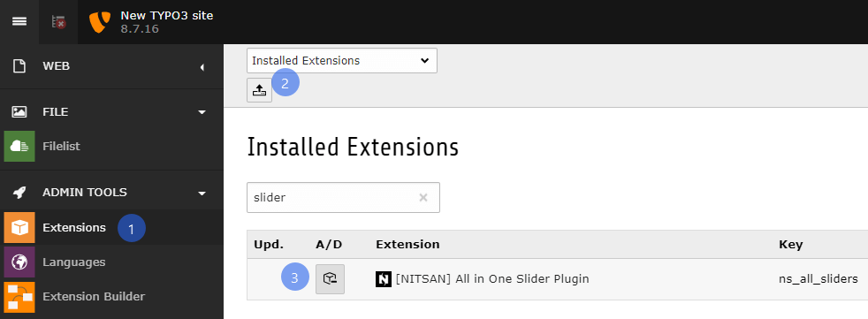868x319 pixels.
Task: Click the purple Languages globe icon
Action: (x=19, y=262)
